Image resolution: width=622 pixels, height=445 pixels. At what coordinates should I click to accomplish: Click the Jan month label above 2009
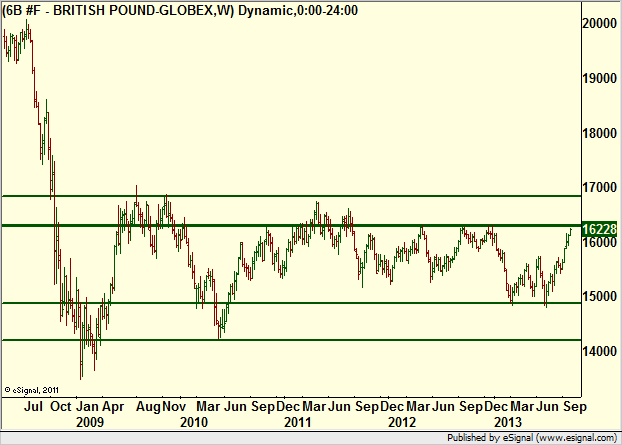point(87,407)
